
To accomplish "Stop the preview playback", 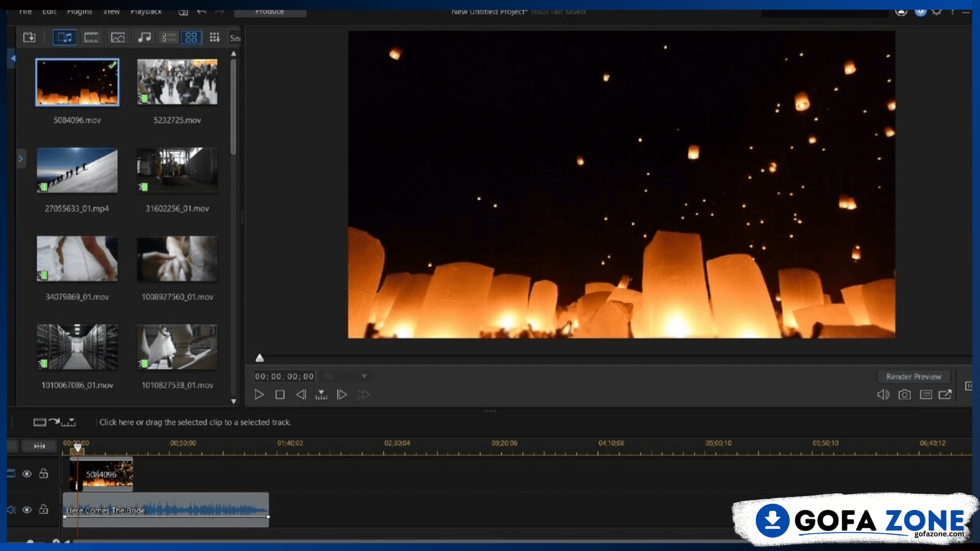I will [x=280, y=394].
